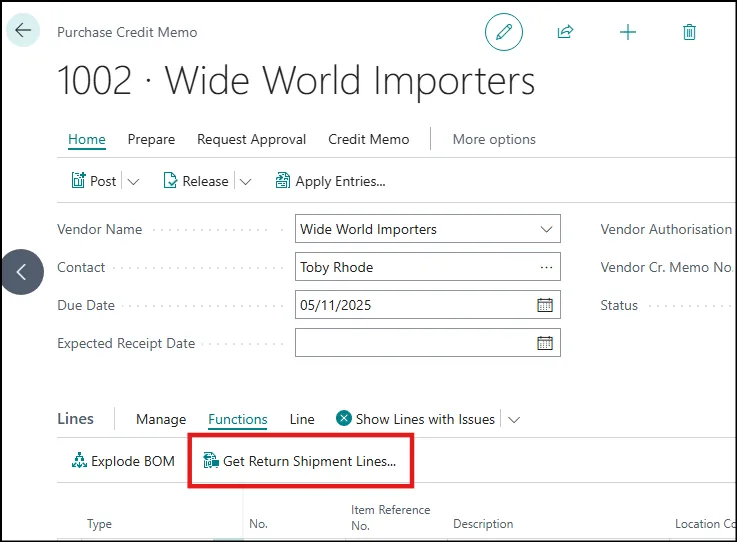Click into the Contact field Toby Rhode

click(428, 267)
